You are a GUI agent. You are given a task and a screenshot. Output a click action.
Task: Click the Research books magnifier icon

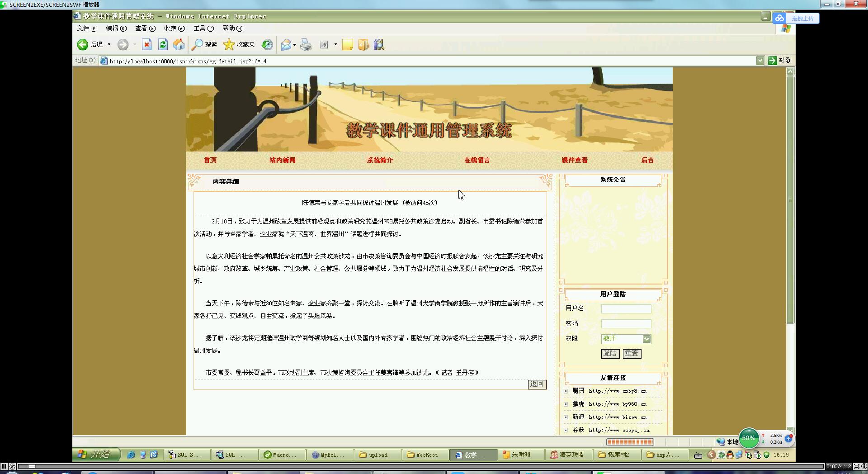[x=379, y=44]
